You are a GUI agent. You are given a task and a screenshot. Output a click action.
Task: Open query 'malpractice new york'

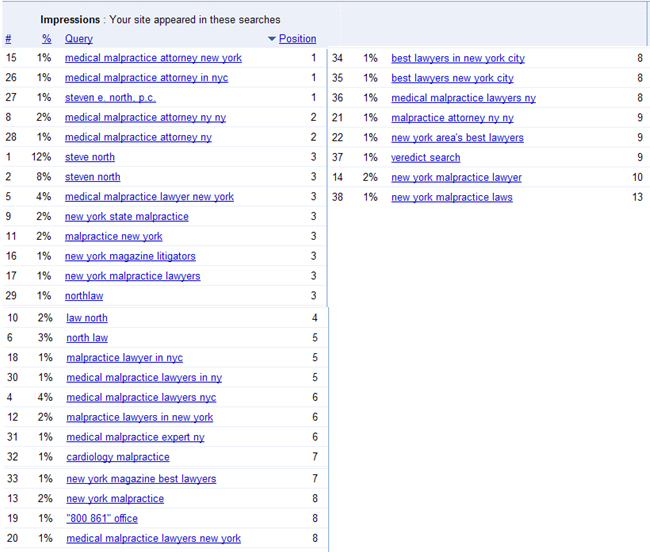(114, 237)
